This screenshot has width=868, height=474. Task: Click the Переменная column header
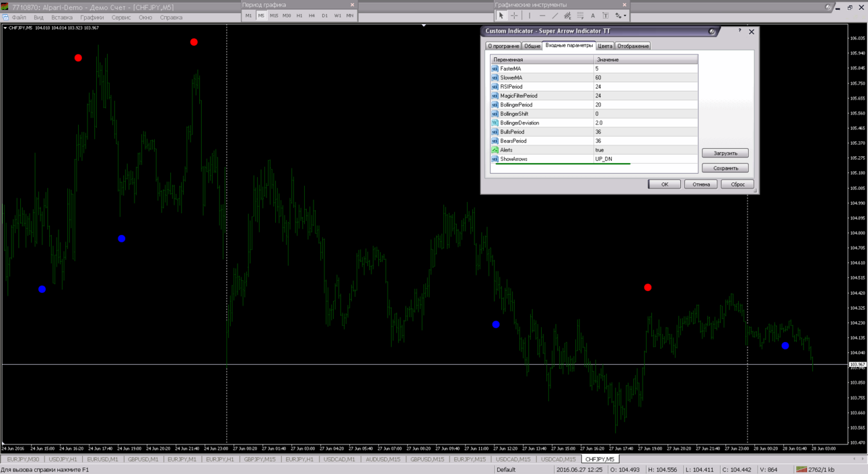tap(542, 60)
